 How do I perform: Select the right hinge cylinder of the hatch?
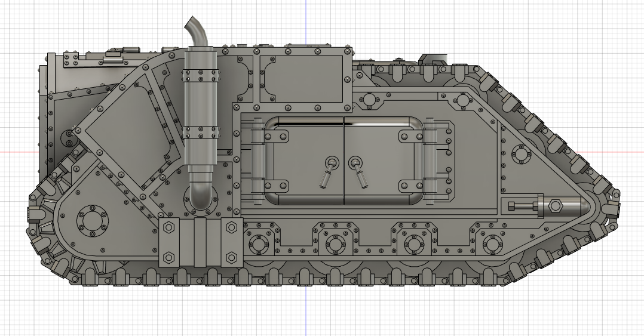[x=430, y=161]
